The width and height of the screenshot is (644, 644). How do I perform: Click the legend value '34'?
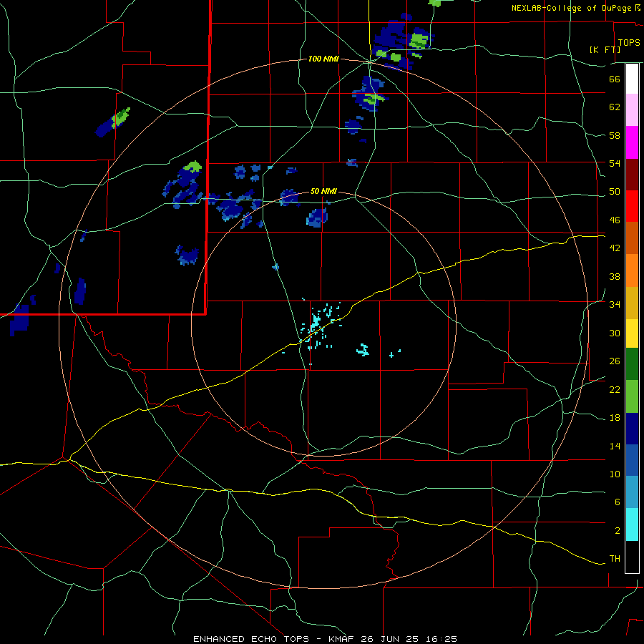615,305
